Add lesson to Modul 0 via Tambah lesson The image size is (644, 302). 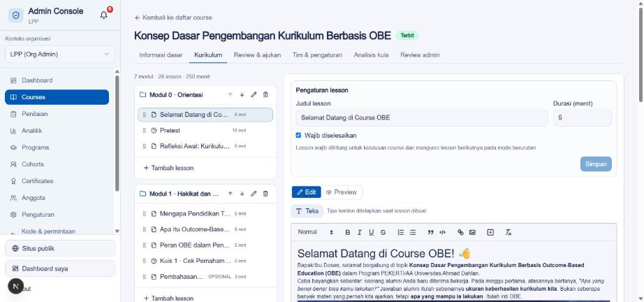pyautogui.click(x=168, y=168)
